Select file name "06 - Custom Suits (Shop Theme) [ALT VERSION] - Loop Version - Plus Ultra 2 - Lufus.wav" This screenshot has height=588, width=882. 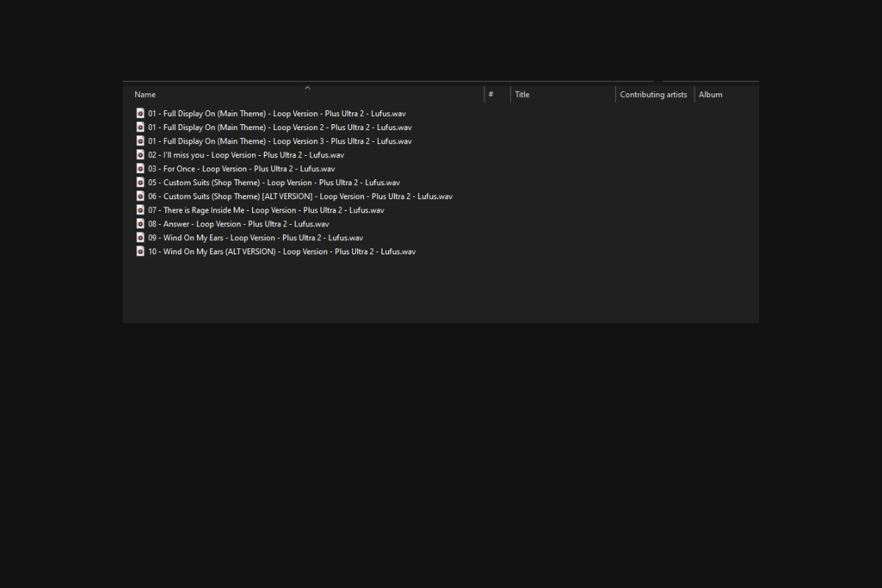click(300, 196)
